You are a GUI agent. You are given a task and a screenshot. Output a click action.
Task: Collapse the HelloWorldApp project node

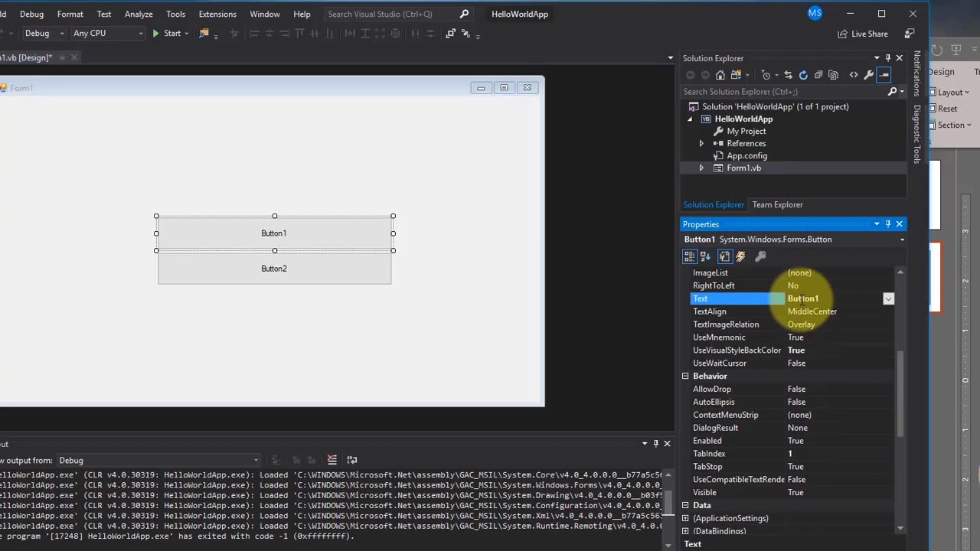[690, 119]
